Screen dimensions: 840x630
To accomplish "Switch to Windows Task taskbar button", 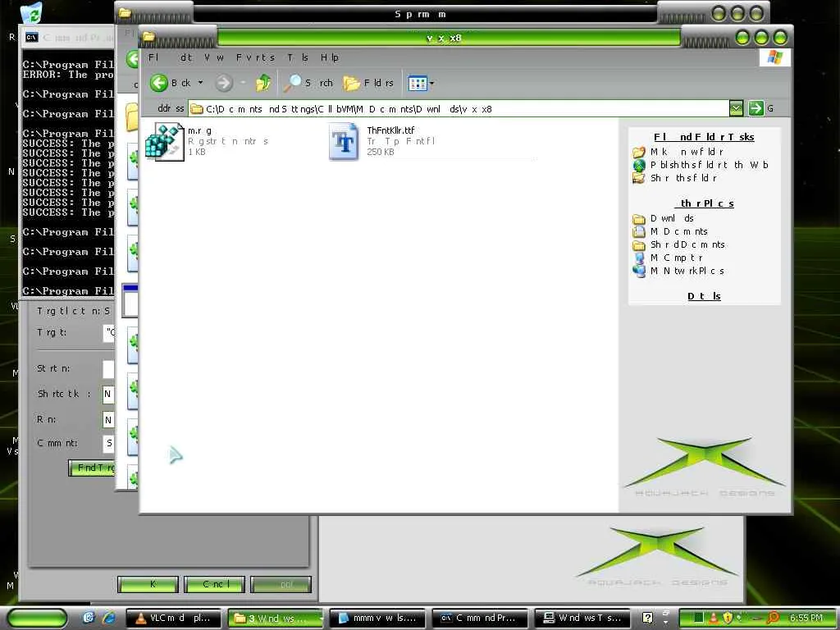I will coord(582,619).
